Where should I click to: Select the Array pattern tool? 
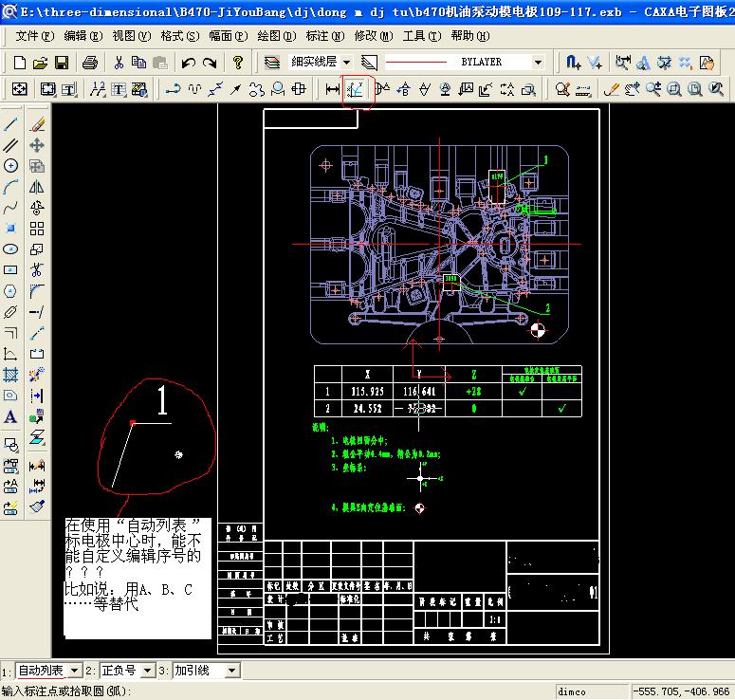click(37, 229)
